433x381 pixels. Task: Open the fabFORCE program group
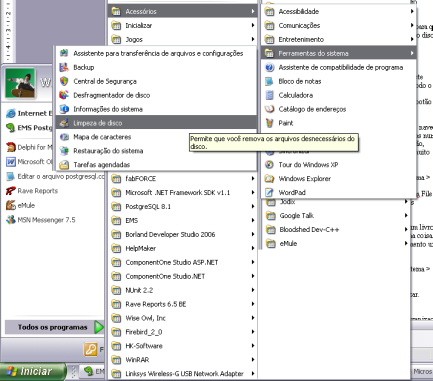[x=183, y=179]
